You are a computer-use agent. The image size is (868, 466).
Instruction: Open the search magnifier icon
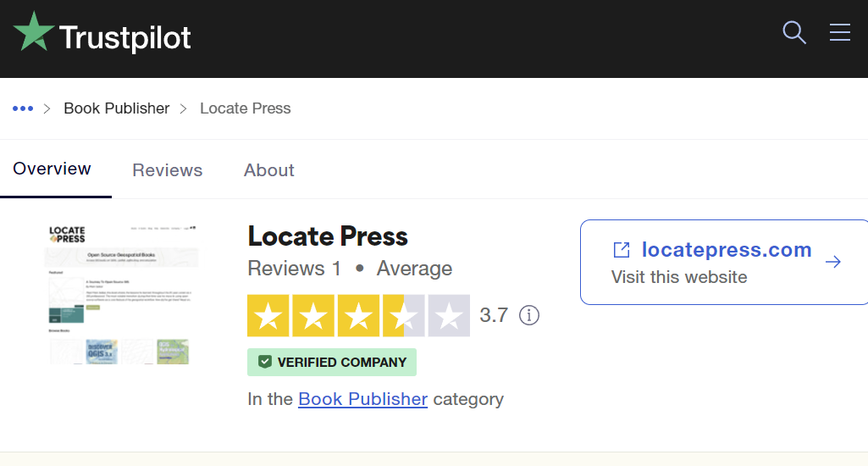pos(793,33)
